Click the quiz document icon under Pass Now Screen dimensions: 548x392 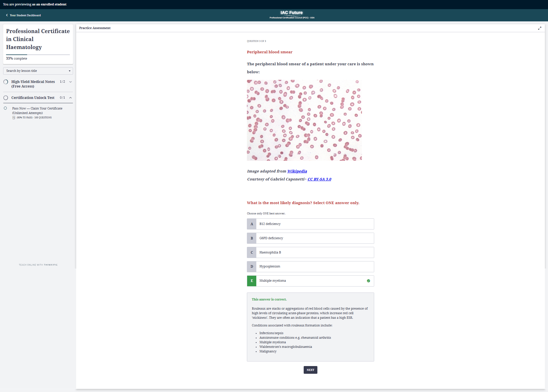(x=14, y=117)
